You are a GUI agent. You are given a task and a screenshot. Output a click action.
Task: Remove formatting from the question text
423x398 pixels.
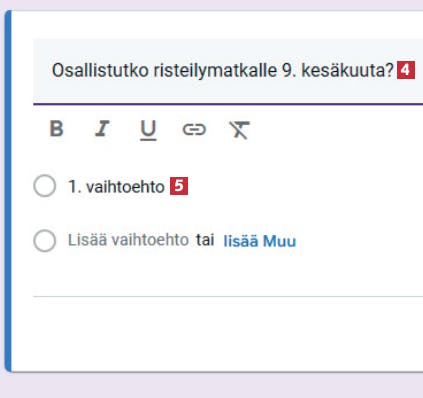[240, 130]
